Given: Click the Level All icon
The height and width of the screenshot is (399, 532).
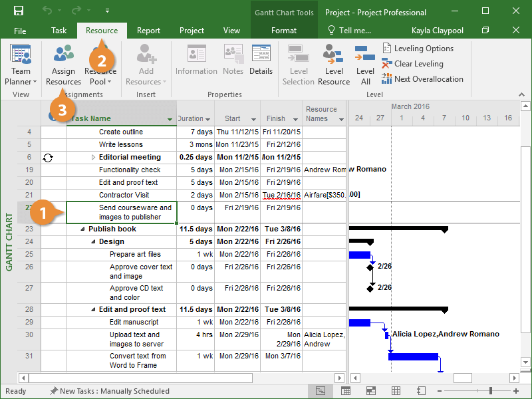Looking at the screenshot, I should click(365, 65).
